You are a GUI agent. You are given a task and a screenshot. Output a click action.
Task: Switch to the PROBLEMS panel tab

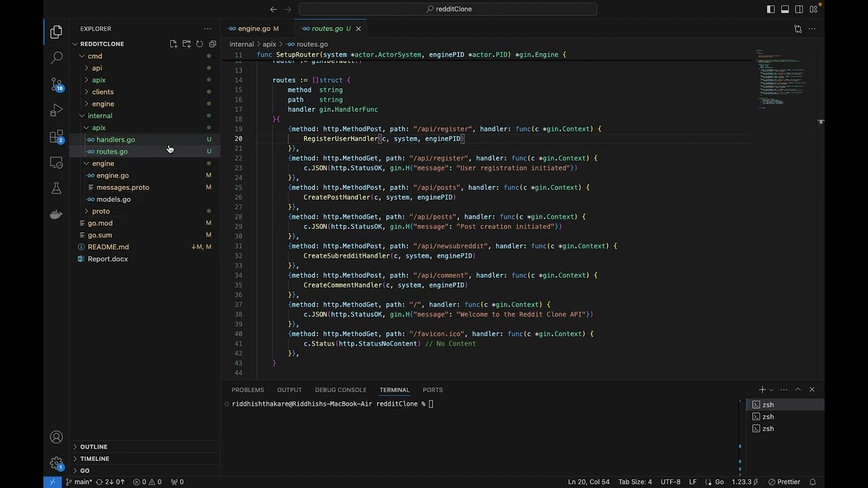pos(248,390)
